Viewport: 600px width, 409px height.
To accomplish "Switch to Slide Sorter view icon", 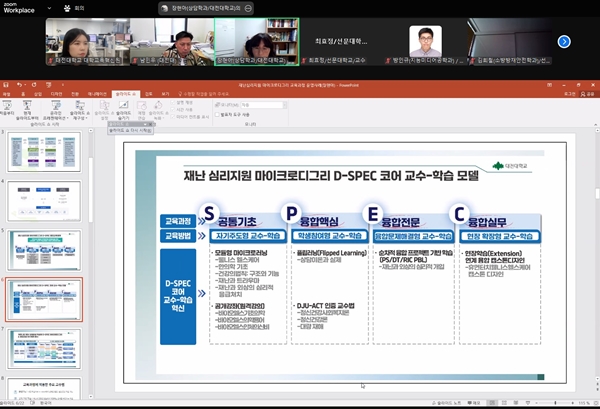I will coord(504,403).
